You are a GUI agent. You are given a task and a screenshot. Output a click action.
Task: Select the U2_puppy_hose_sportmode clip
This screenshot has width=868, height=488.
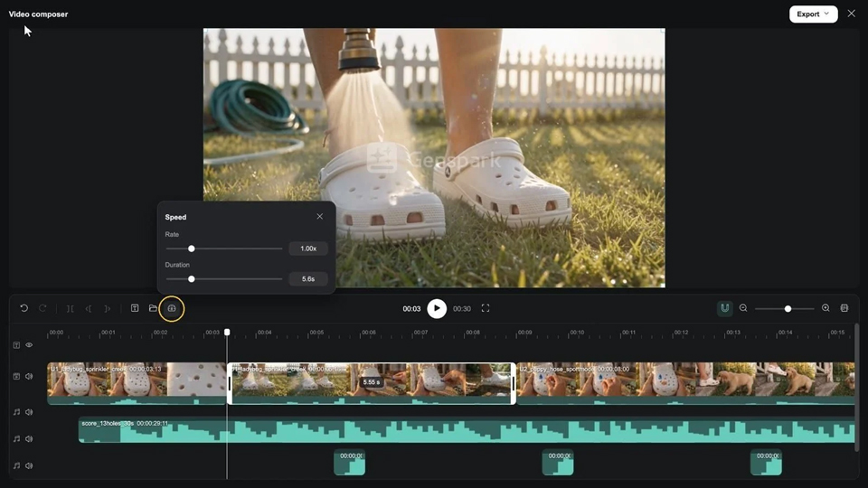(686, 383)
